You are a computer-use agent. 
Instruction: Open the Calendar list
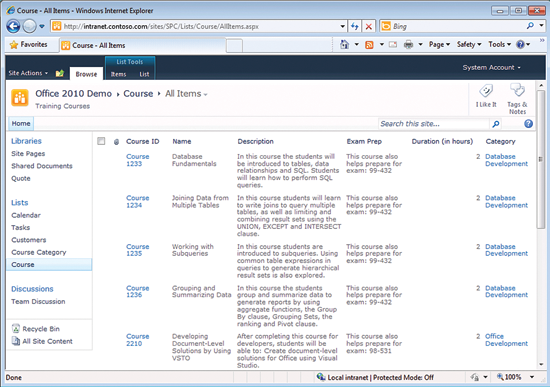(26, 215)
